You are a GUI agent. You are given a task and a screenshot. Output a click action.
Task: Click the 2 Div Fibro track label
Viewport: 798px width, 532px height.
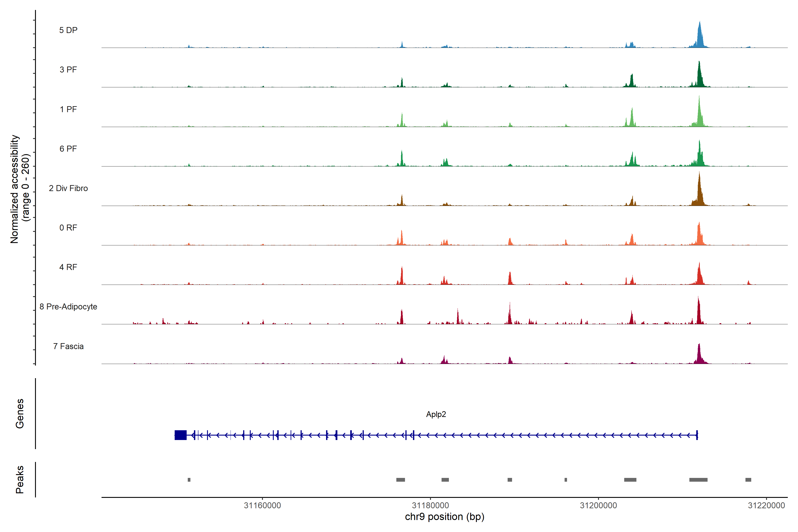coord(68,188)
